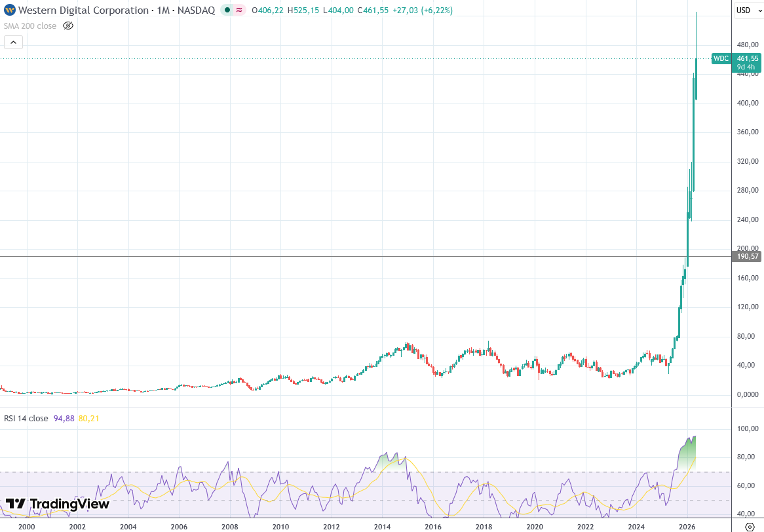764x532 pixels.
Task: Click the 280,00 price axis label
Action: click(748, 191)
